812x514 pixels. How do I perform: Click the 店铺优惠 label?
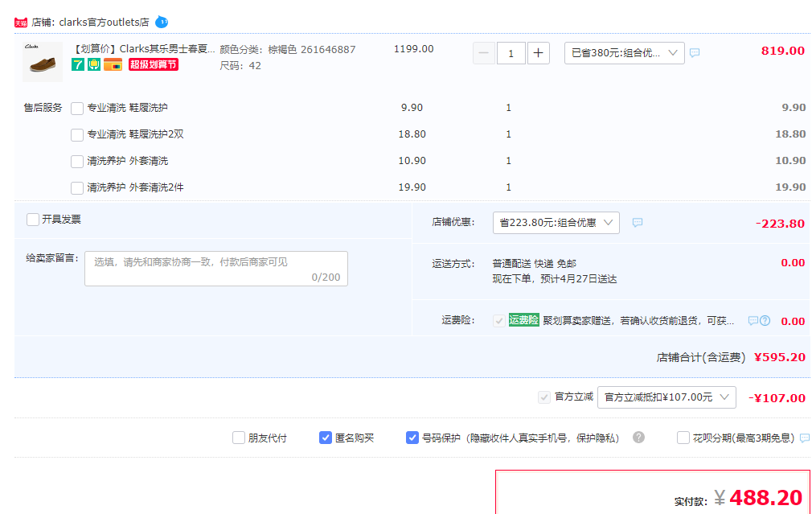pos(453,222)
